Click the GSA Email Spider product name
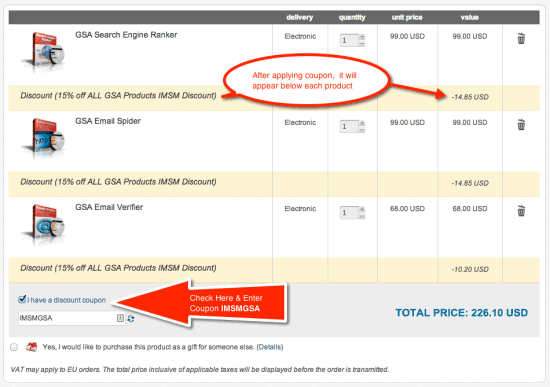Viewport: 550px width, 387px height. (x=108, y=121)
